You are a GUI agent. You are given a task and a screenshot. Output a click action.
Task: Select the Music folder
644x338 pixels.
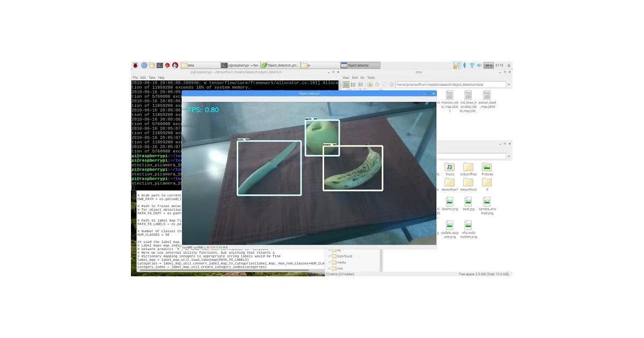(x=450, y=169)
